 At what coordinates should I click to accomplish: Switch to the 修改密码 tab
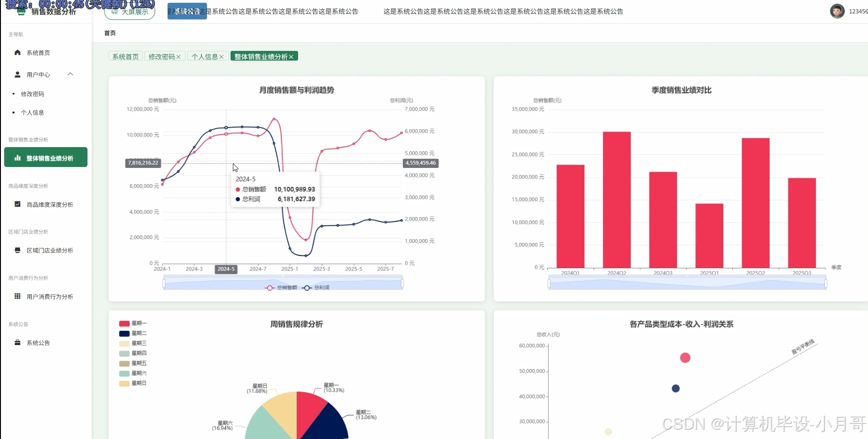tap(162, 56)
